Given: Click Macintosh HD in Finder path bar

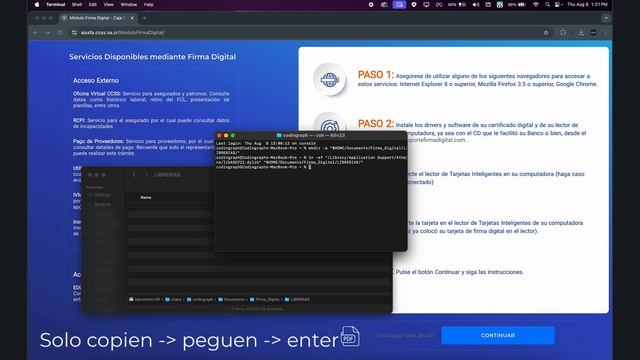Looking at the screenshot, I should pyautogui.click(x=144, y=300).
